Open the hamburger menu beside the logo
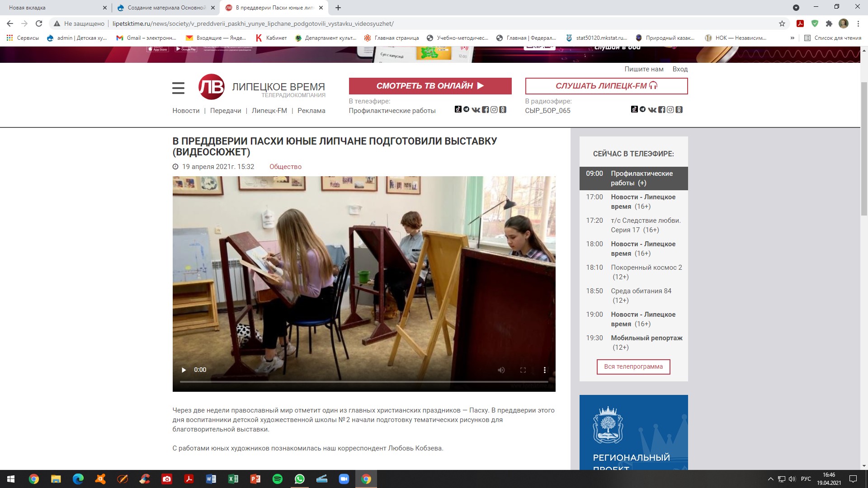The width and height of the screenshot is (868, 488). point(178,88)
